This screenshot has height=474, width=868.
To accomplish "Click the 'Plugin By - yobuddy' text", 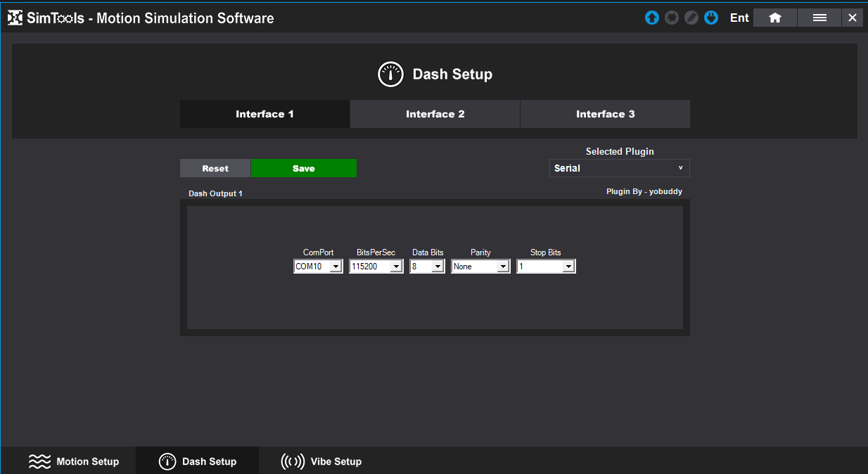I will (x=644, y=191).
